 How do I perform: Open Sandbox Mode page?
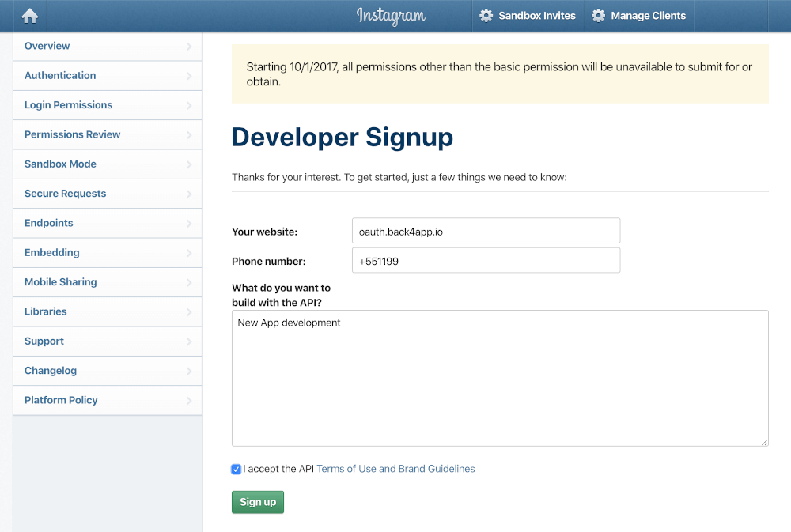pyautogui.click(x=108, y=164)
